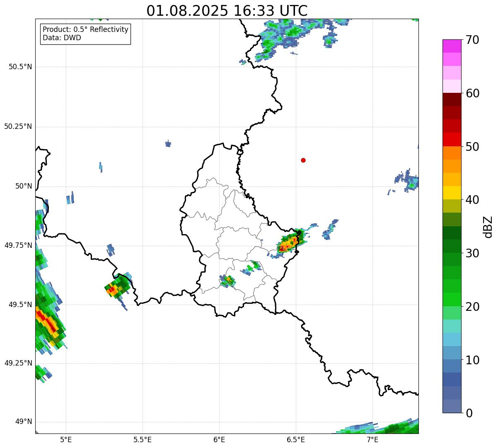Click the 70 value on the colorbar
498x448 pixels.
(472, 40)
